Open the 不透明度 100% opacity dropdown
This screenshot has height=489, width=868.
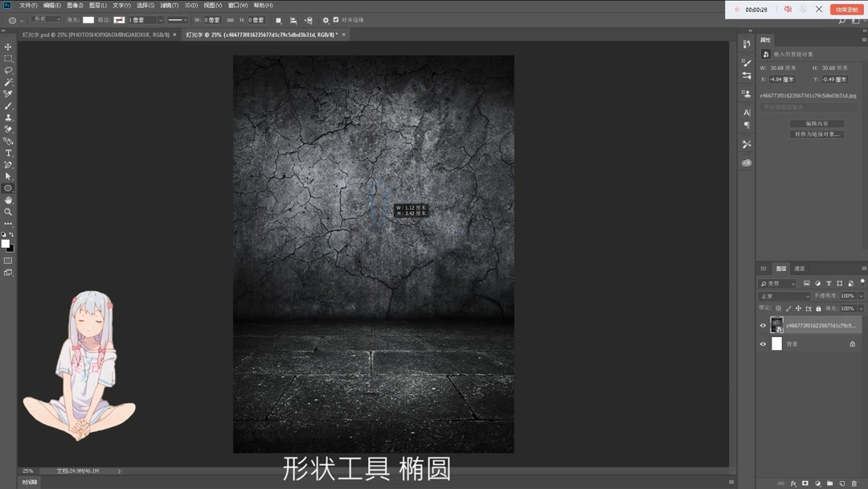(861, 296)
